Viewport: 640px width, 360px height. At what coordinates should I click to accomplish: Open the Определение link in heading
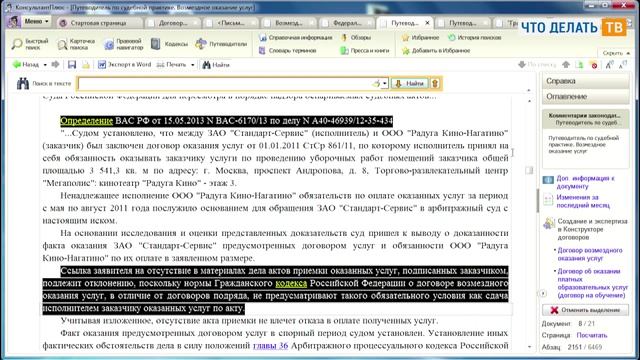pyautogui.click(x=87, y=121)
